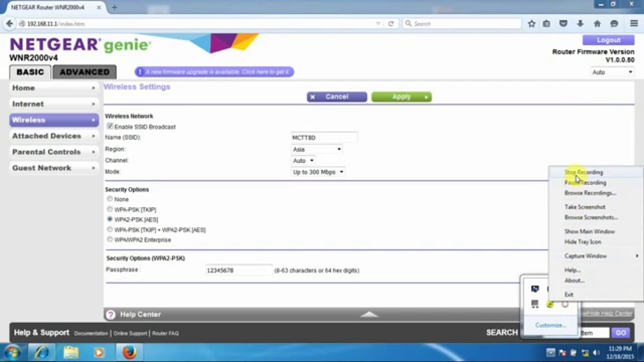The height and width of the screenshot is (362, 644).
Task: Open Windows Media Player on taskbar
Action: [x=99, y=352]
